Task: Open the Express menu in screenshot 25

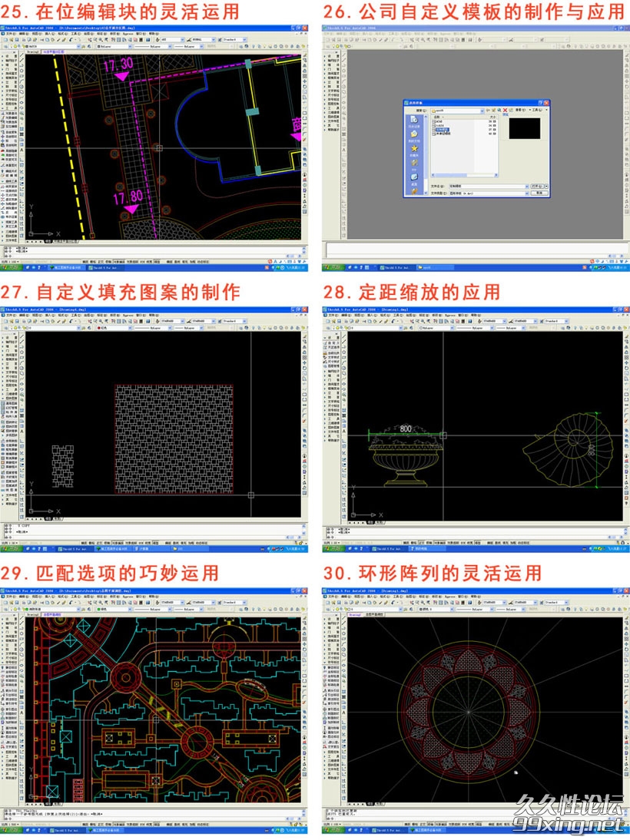Action: 128,34
